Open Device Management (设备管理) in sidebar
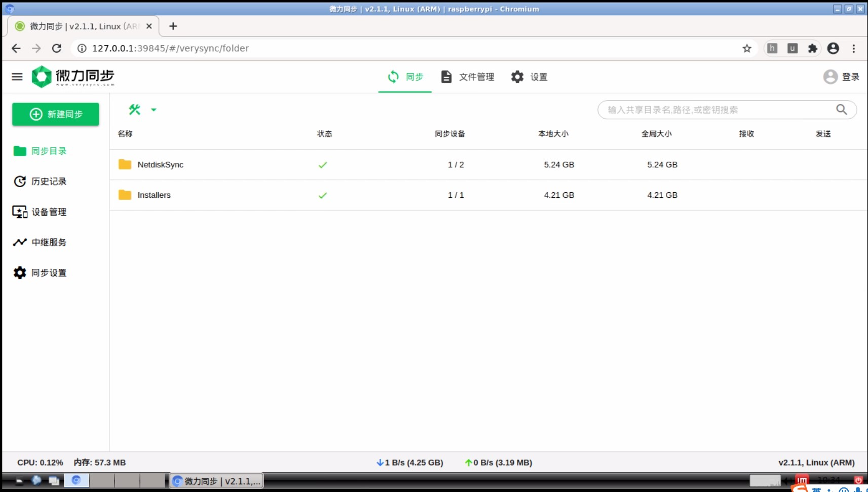 pos(40,212)
